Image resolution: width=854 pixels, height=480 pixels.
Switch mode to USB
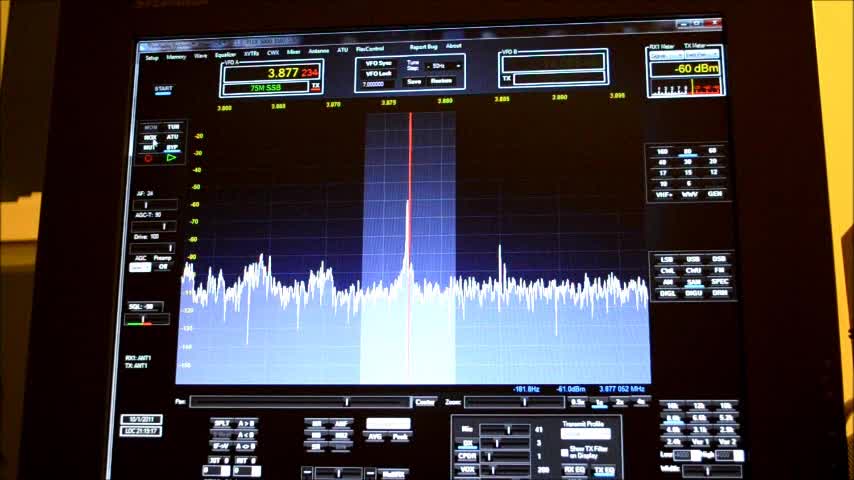click(x=693, y=259)
